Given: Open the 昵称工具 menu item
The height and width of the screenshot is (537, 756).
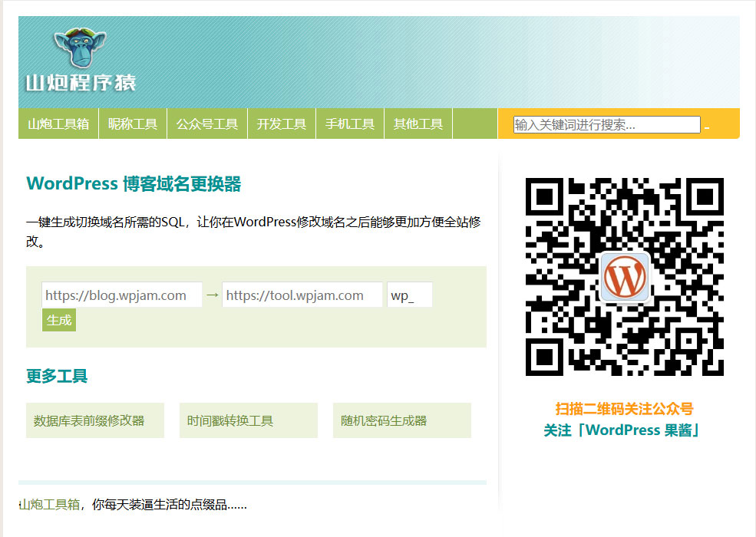Looking at the screenshot, I should 132,124.
